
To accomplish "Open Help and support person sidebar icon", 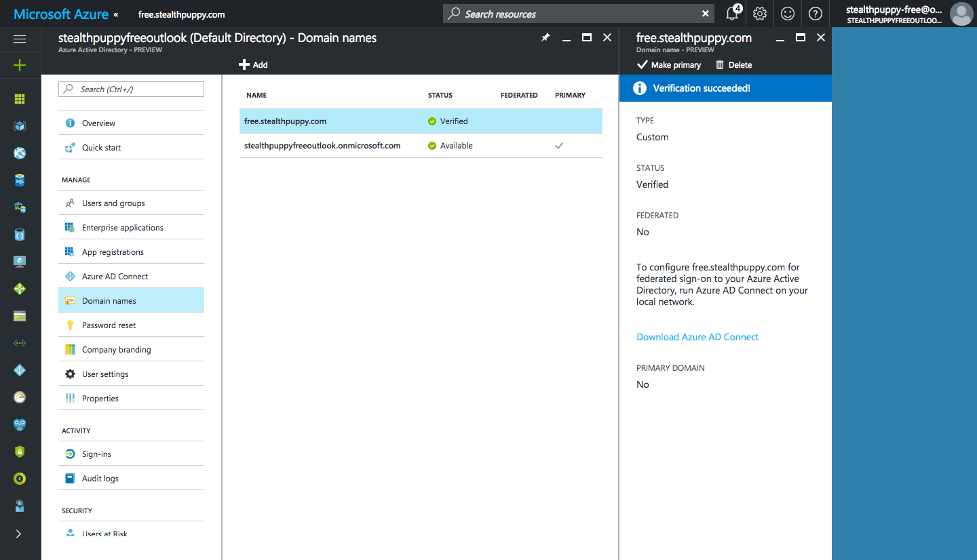I will 20,506.
